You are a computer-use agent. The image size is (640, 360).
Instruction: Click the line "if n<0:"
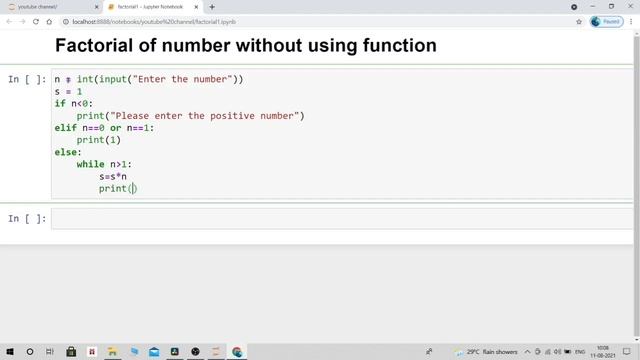pyautogui.click(x=74, y=104)
